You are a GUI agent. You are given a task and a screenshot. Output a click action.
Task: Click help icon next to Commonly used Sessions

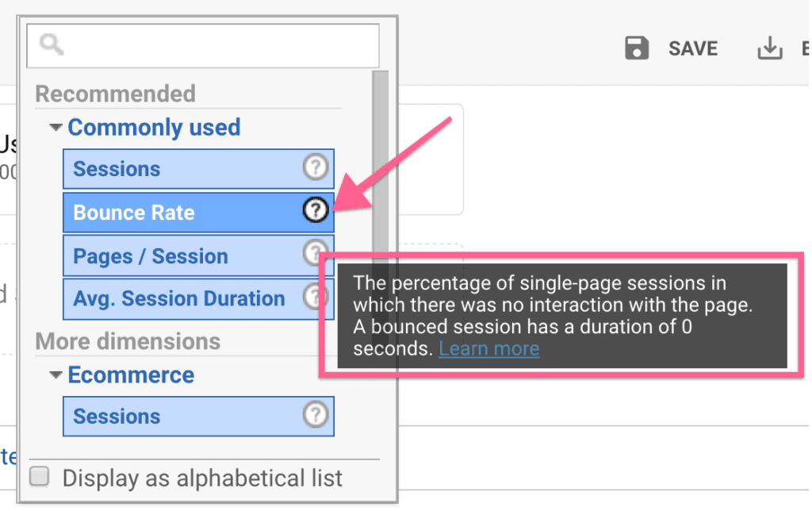pos(316,168)
